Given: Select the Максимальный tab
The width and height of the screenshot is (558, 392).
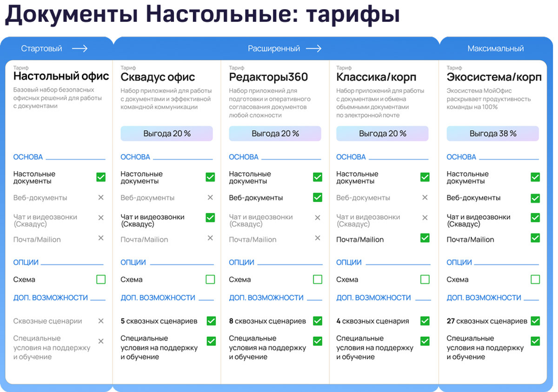Looking at the screenshot, I should (496, 49).
